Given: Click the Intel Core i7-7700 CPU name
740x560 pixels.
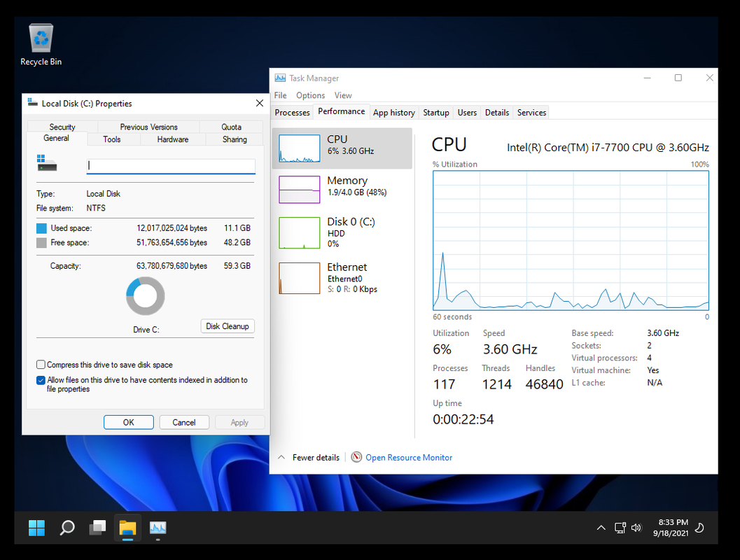Looking at the screenshot, I should [608, 148].
